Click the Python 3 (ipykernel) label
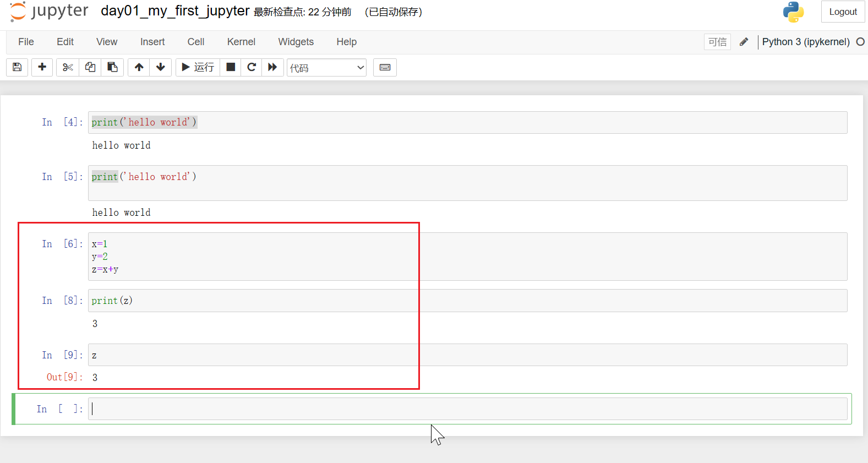The height and width of the screenshot is (463, 868). (x=806, y=42)
